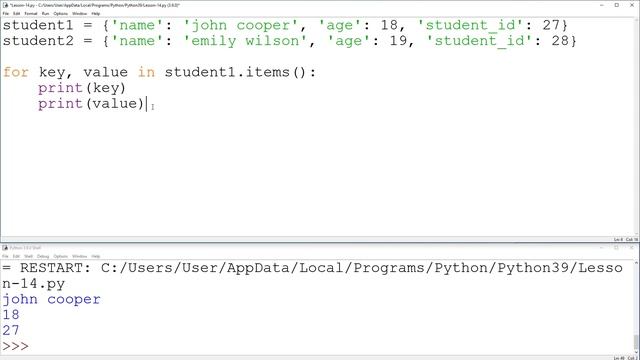Screen dimensions: 640x360
Task: Open the File menu in the Shell window
Action: point(6,256)
